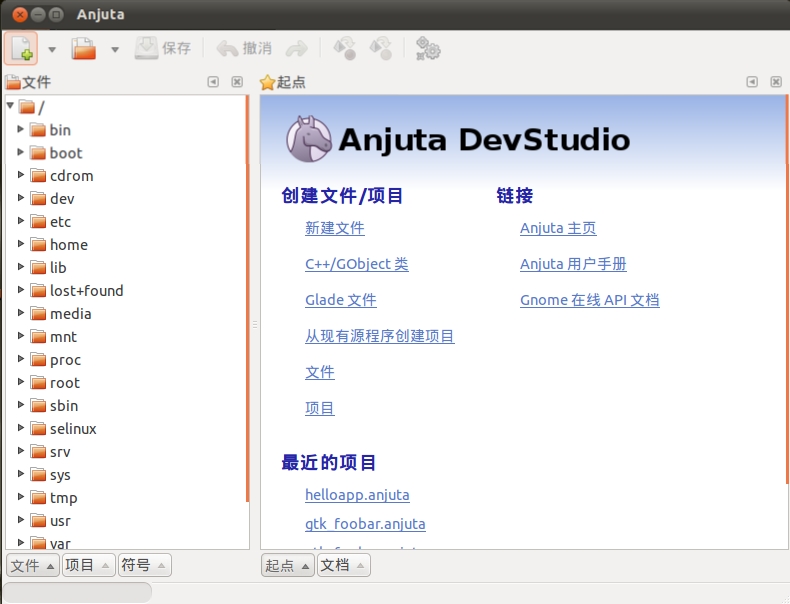
Task: Open the Anjuta 主页 link
Action: coord(558,228)
